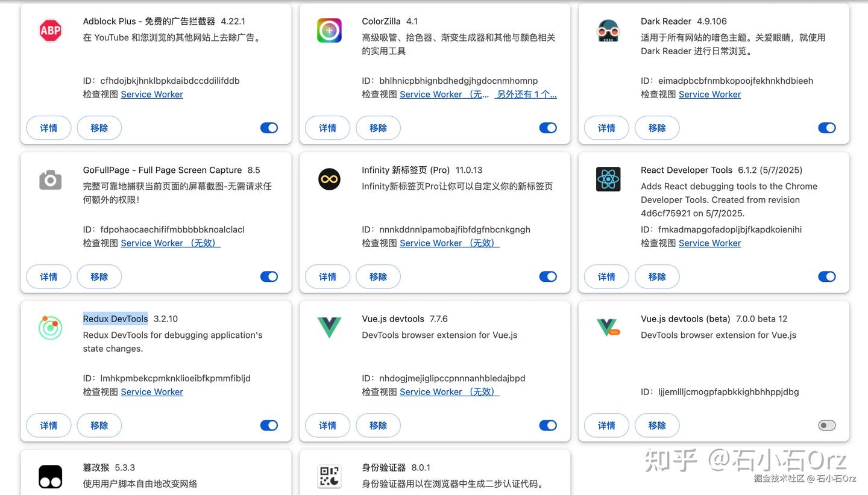Open 详情 for Adblock Plus
Image resolution: width=868 pixels, height=495 pixels.
tap(49, 128)
